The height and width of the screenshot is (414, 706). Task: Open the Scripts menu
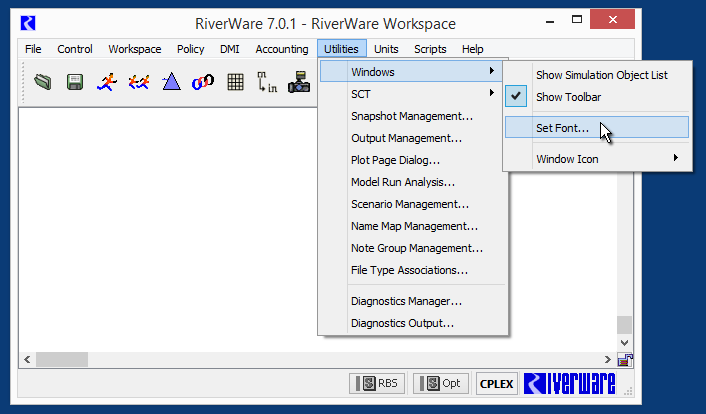coord(430,49)
